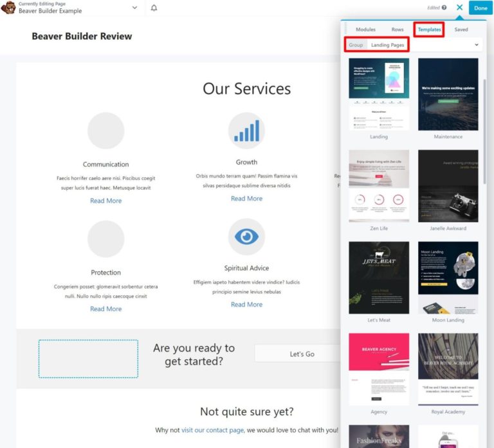The height and width of the screenshot is (448, 494).
Task: Click the Not quite sure yet heading
Action: [x=247, y=411]
